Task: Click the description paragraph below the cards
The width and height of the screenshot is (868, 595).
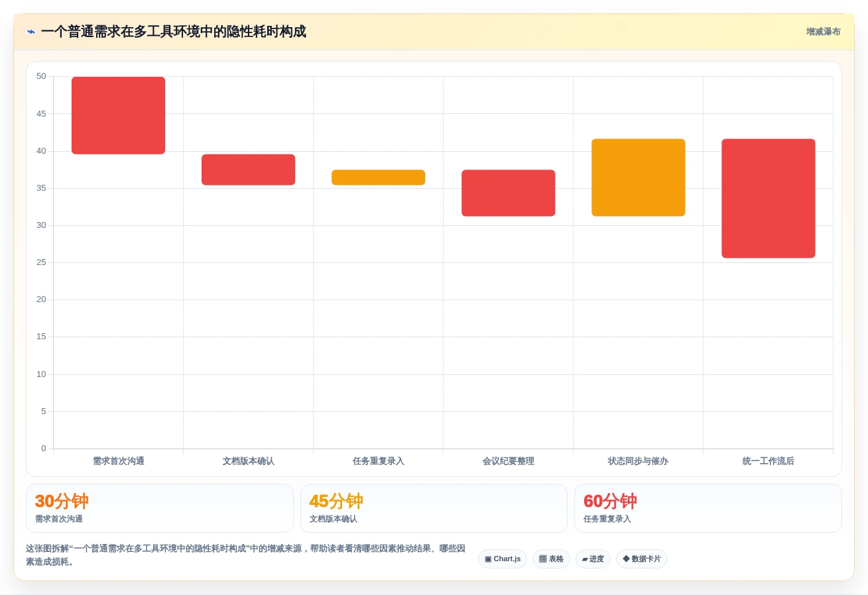Action: click(245, 555)
